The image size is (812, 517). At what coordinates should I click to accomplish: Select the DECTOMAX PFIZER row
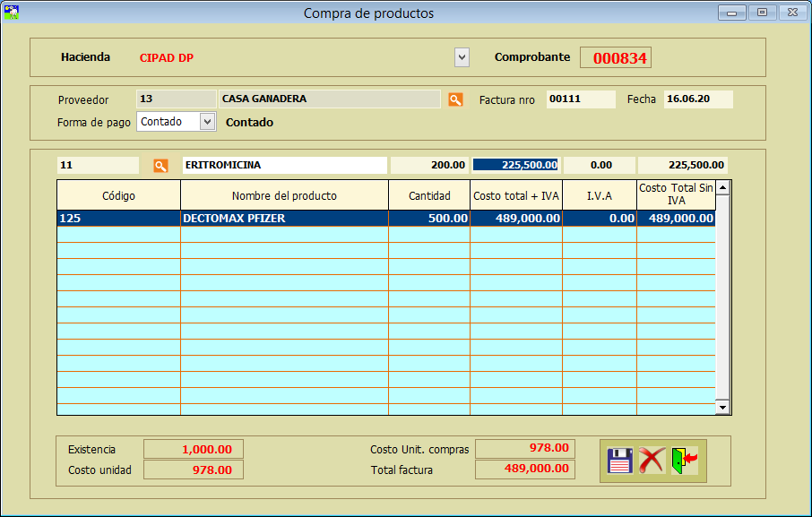[283, 218]
